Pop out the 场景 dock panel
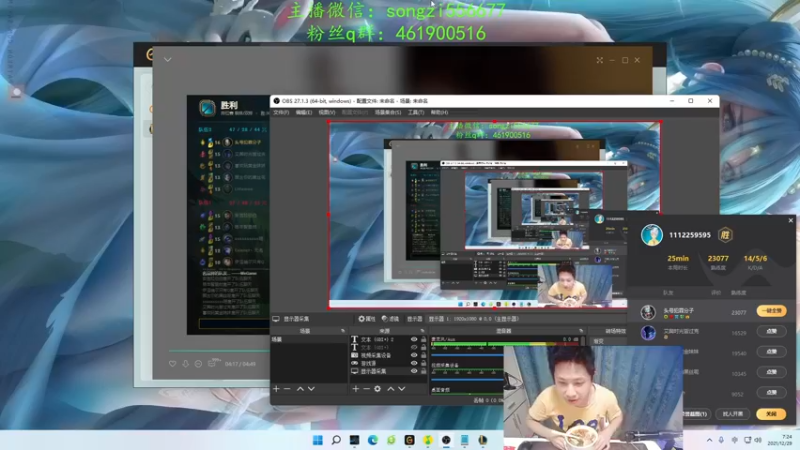Screen dimensions: 800x450 pos(343,331)
